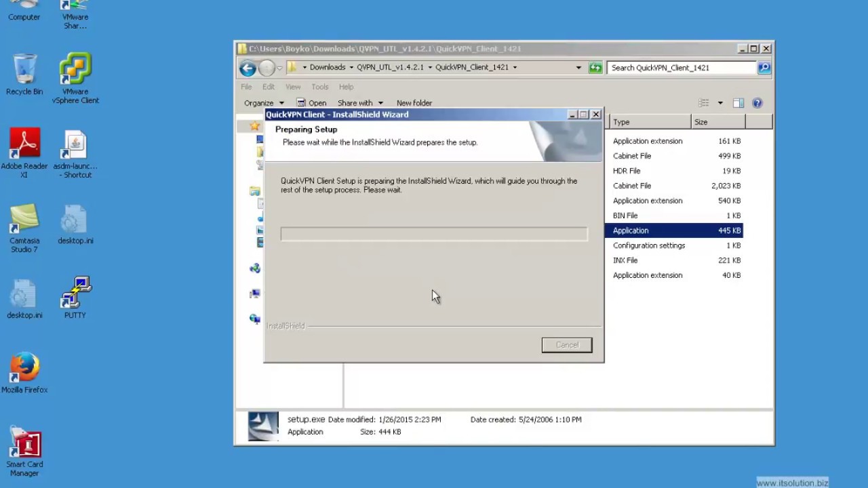Expand the QVPN_UTL_v1.4.2.1 breadcrumb arrow
Image resolution: width=868 pixels, height=488 pixels.
(429, 68)
